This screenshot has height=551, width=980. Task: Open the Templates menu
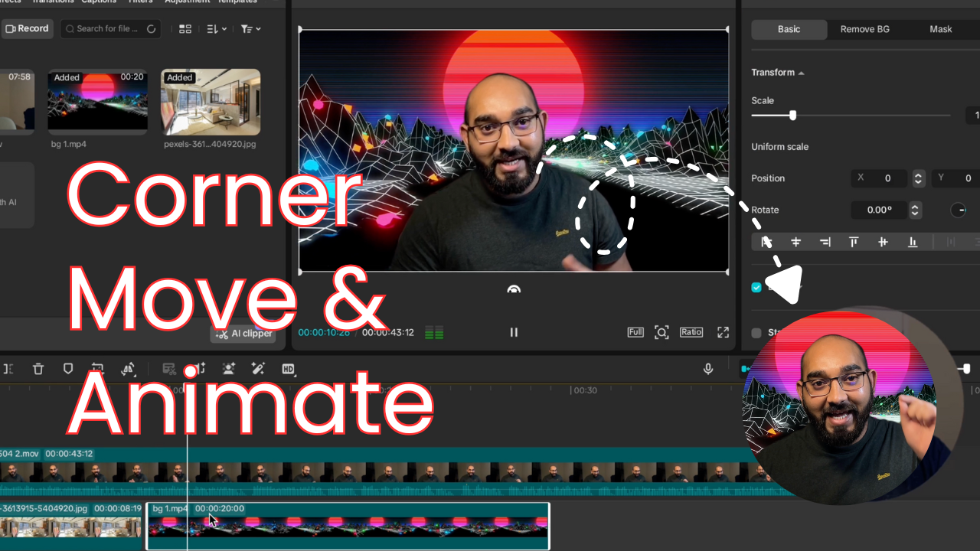point(236,2)
